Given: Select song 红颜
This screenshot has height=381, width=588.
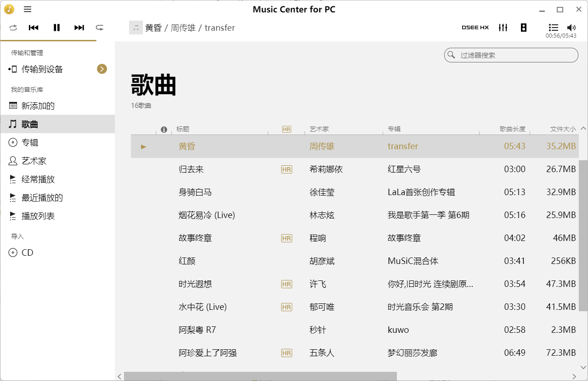Looking at the screenshot, I should click(187, 261).
